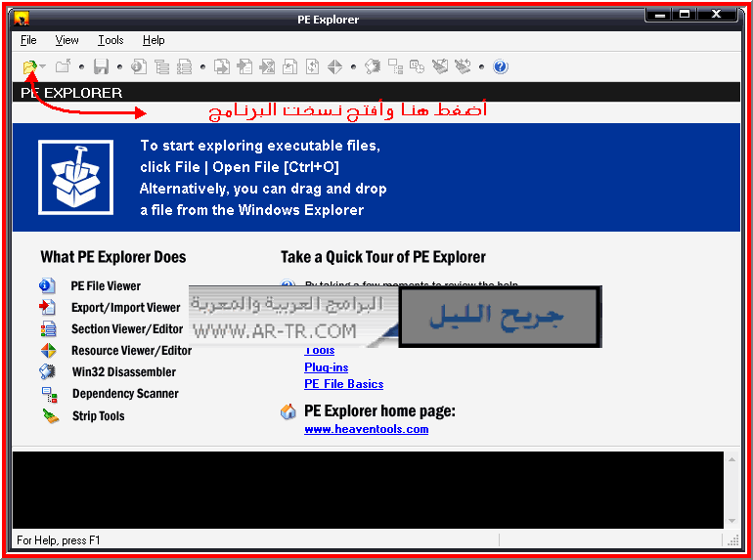Viewport: 753px width, 560px height.
Task: Click the Remove Relocations toolbar icon
Action: pos(463,66)
